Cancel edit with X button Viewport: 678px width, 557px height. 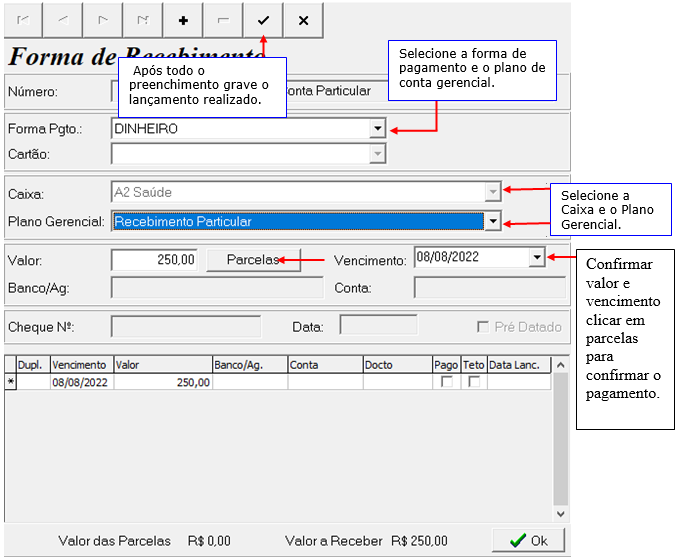click(304, 20)
